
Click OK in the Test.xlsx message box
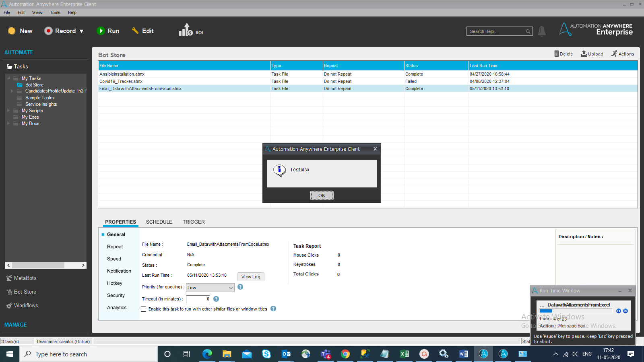(322, 195)
